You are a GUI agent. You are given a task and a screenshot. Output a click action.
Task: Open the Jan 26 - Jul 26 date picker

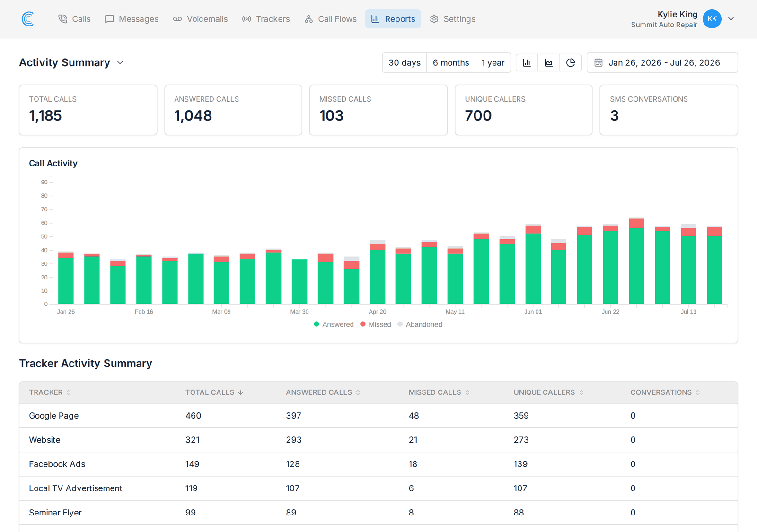click(662, 62)
